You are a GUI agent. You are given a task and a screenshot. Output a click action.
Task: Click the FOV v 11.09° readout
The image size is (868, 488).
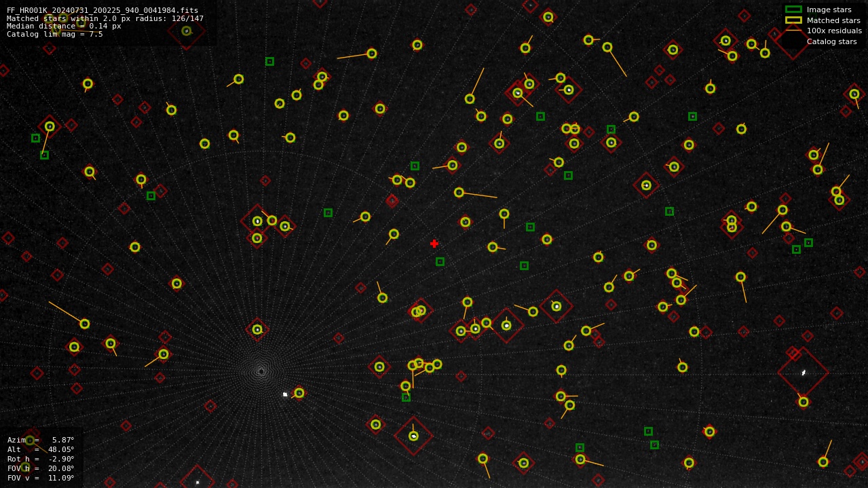tap(41, 478)
